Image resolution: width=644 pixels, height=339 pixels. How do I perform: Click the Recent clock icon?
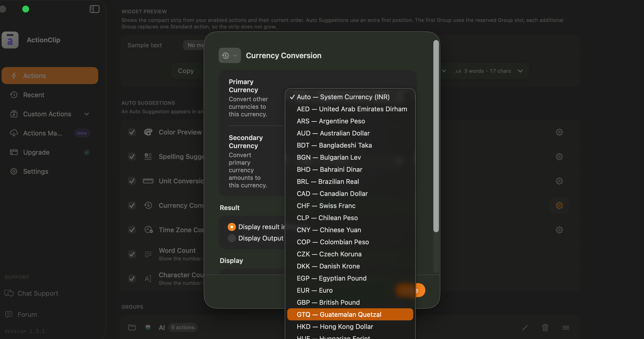coord(14,95)
